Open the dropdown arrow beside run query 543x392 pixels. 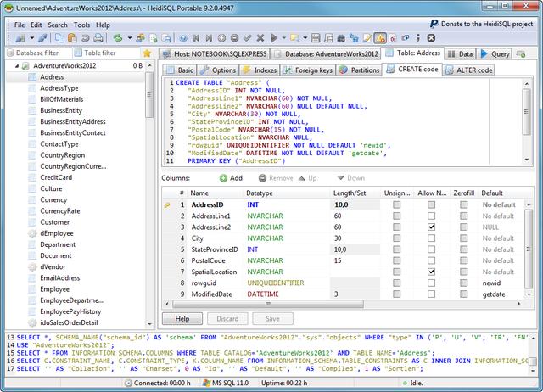point(284,38)
